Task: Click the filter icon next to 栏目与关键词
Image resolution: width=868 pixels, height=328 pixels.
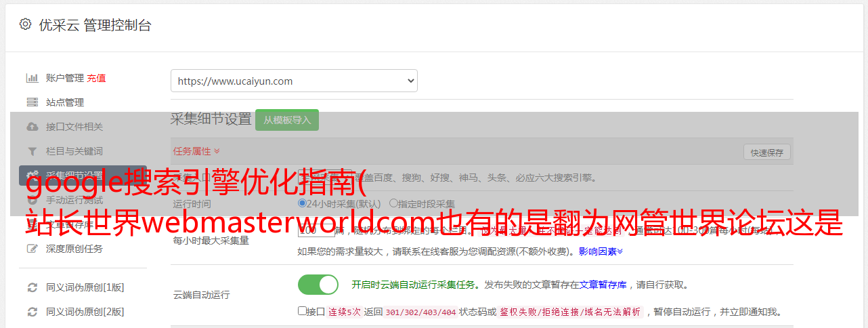Action: (32, 151)
